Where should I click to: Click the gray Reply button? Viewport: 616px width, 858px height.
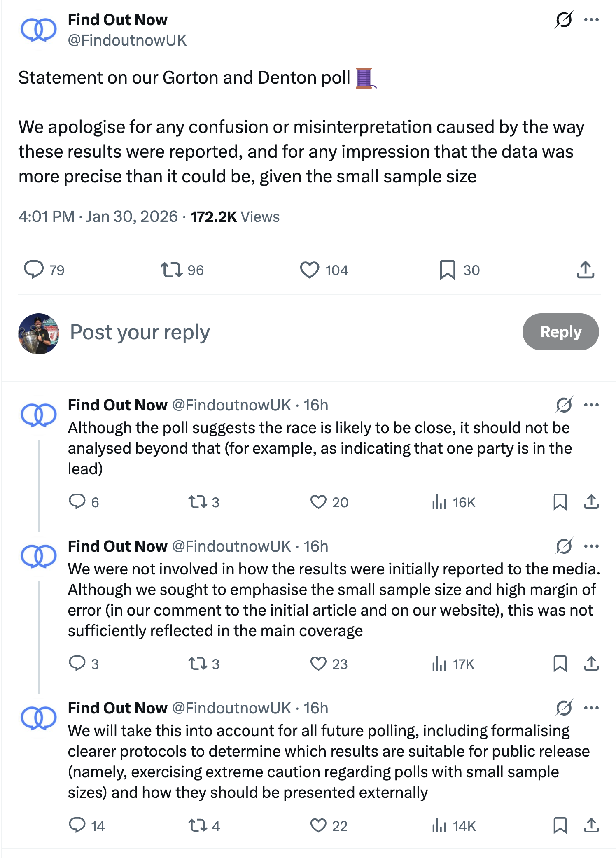pyautogui.click(x=560, y=332)
